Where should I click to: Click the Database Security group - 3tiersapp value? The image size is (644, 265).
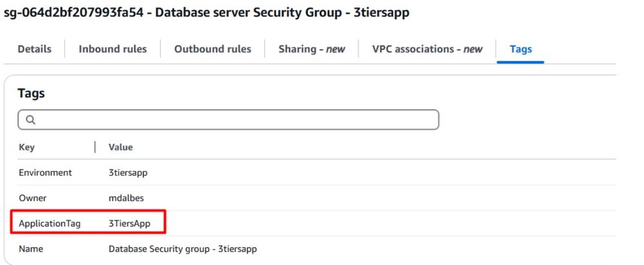point(182,248)
